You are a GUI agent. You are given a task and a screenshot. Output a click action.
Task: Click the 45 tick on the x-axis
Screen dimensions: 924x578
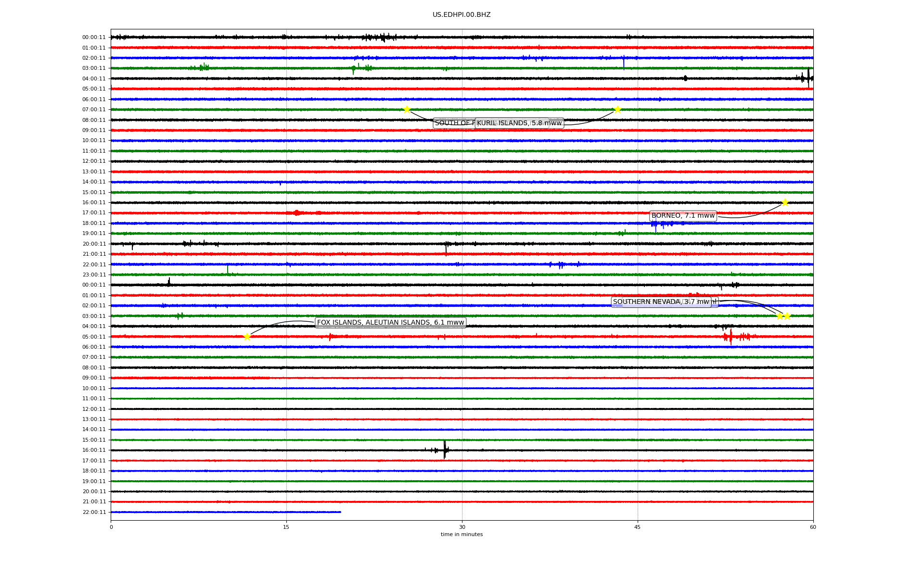tap(638, 527)
